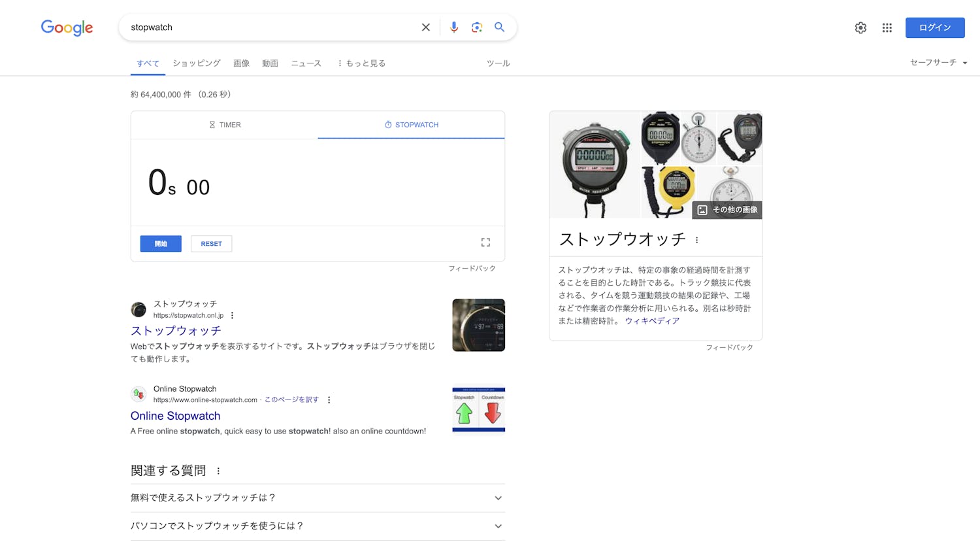The image size is (980, 542).
Task: Click その他の画像 button
Action: [727, 210]
